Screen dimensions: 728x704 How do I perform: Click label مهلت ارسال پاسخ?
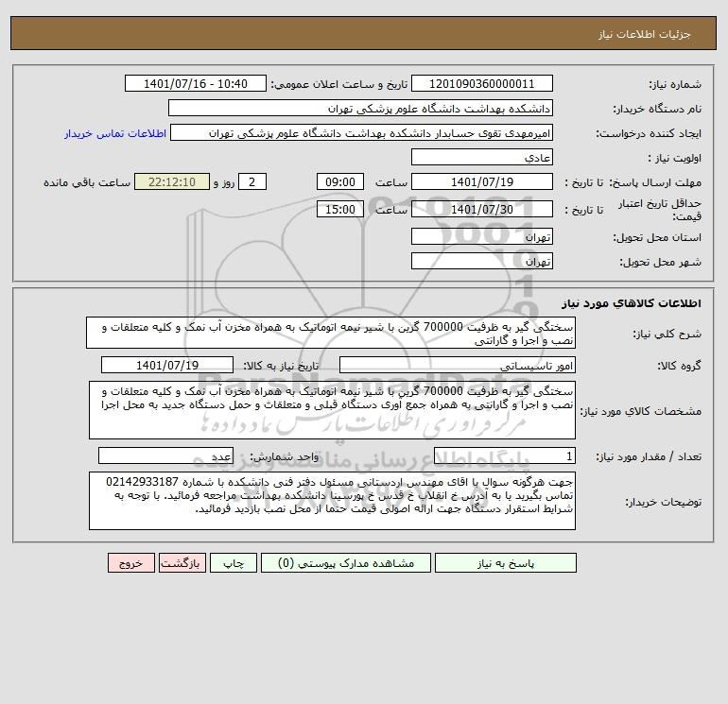655,182
